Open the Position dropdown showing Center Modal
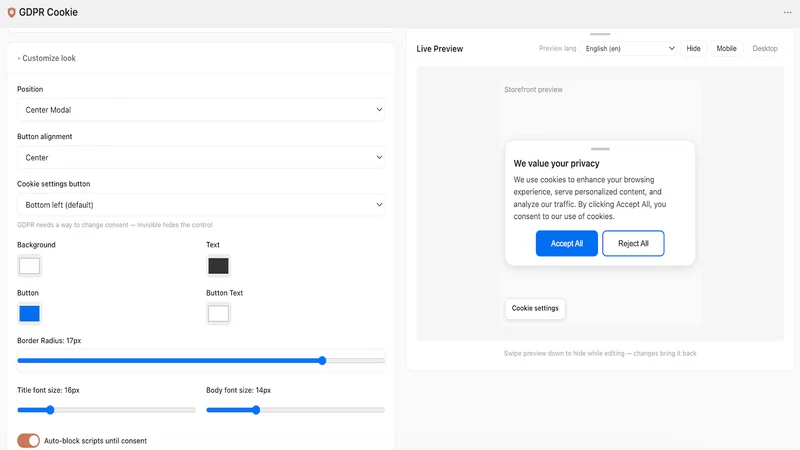Screen dimensions: 800x450 tap(201, 110)
